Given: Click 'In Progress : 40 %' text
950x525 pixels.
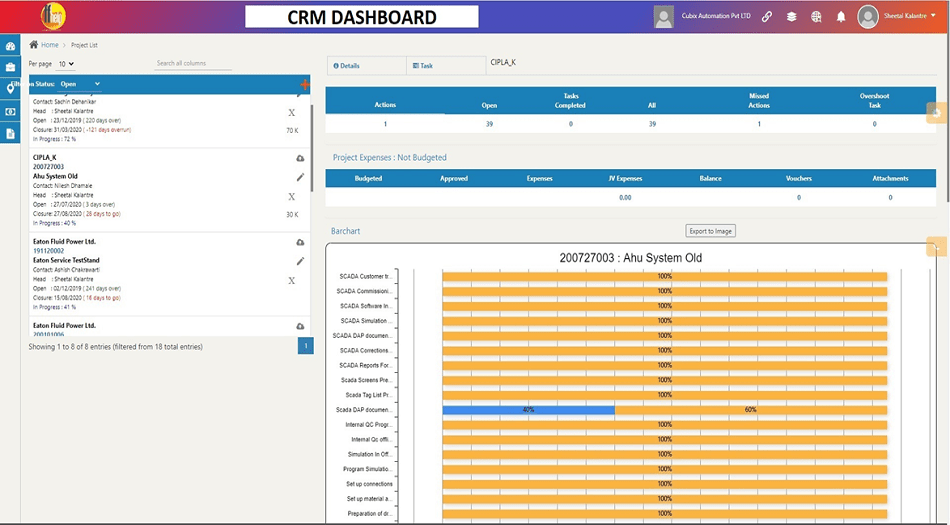Looking at the screenshot, I should (55, 223).
